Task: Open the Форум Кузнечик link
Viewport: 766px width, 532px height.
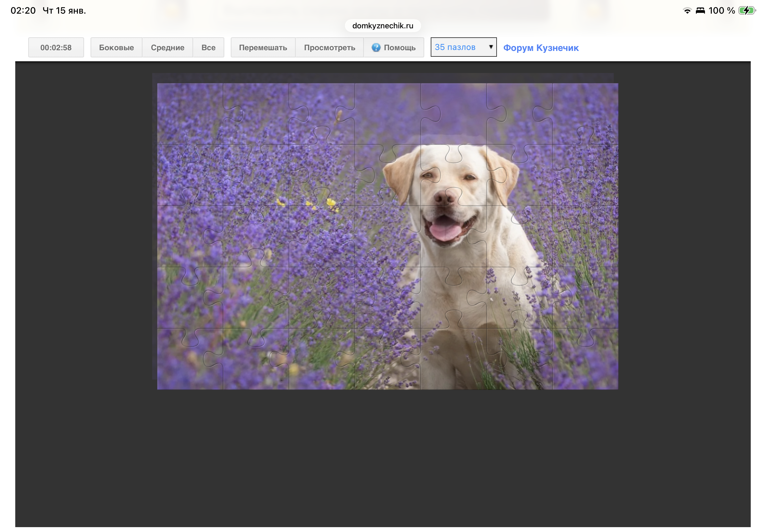Action: pyautogui.click(x=540, y=48)
